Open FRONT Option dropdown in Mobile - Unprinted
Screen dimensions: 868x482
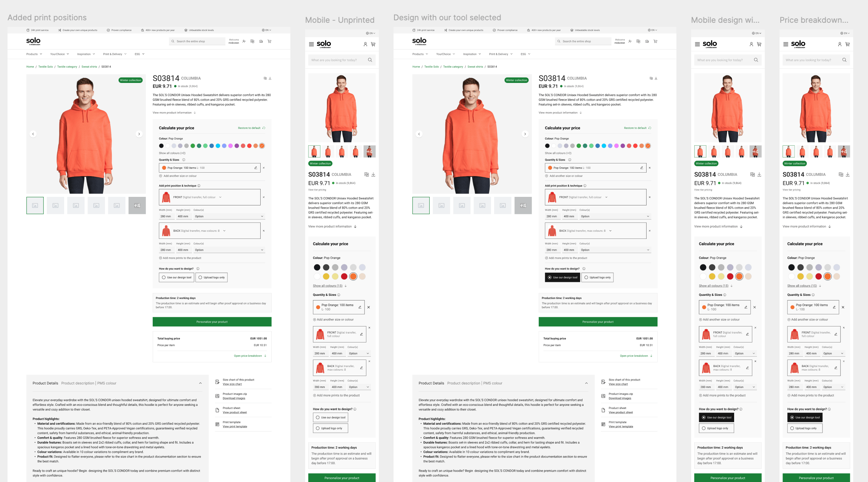point(359,353)
